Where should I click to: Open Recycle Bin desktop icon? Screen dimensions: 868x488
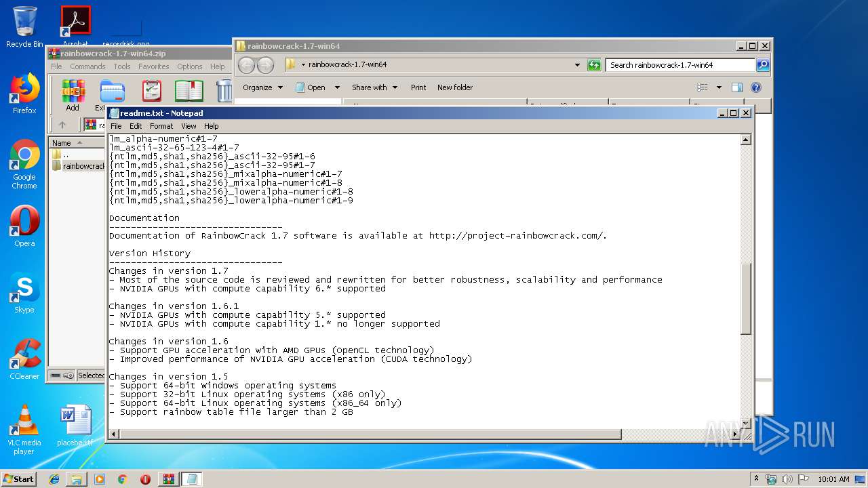[x=24, y=27]
